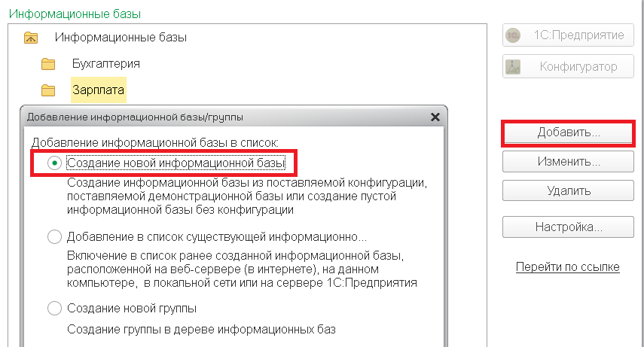Select root Информационные базы tree node

point(121,38)
